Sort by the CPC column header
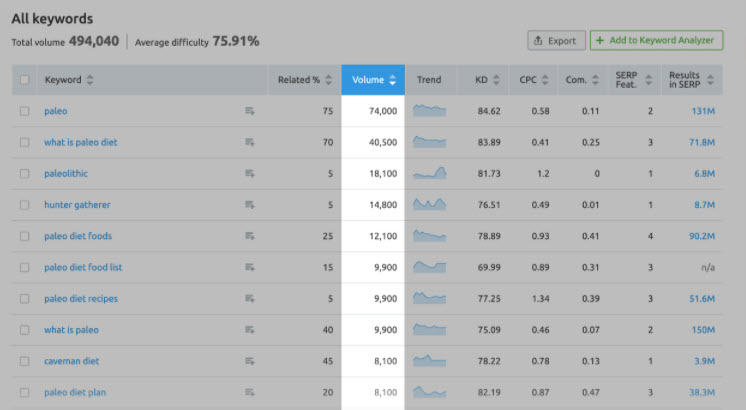This screenshot has width=746, height=410. 533,80
